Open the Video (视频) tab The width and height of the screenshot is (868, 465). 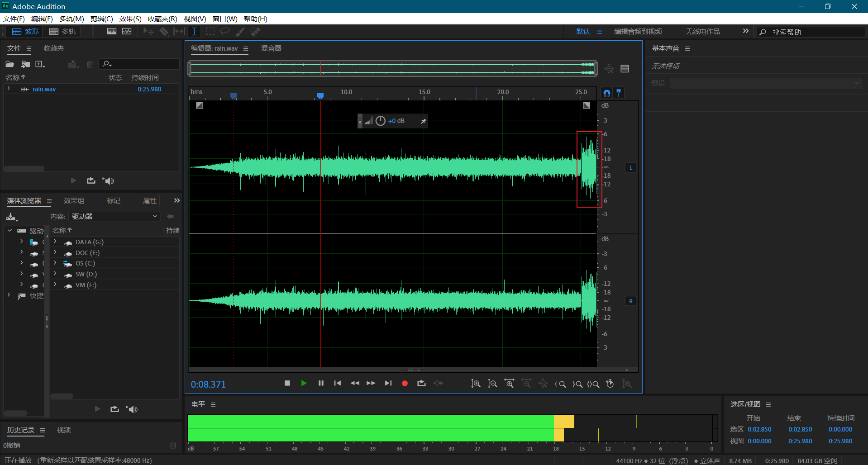[64, 430]
